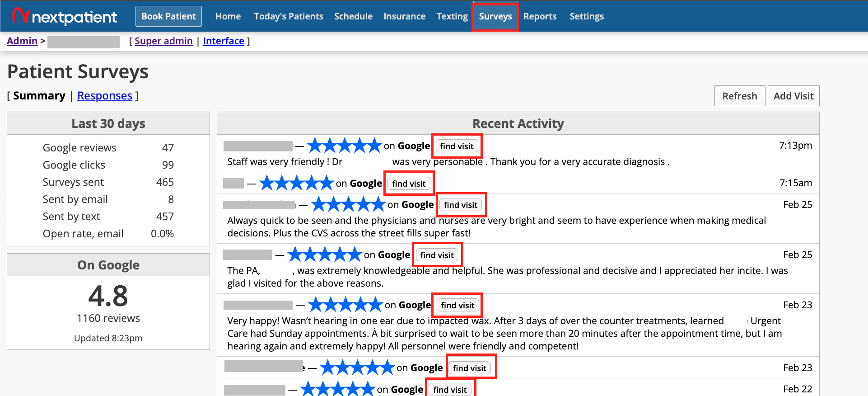
Task: Click the 1160 reviews text
Action: (x=108, y=318)
